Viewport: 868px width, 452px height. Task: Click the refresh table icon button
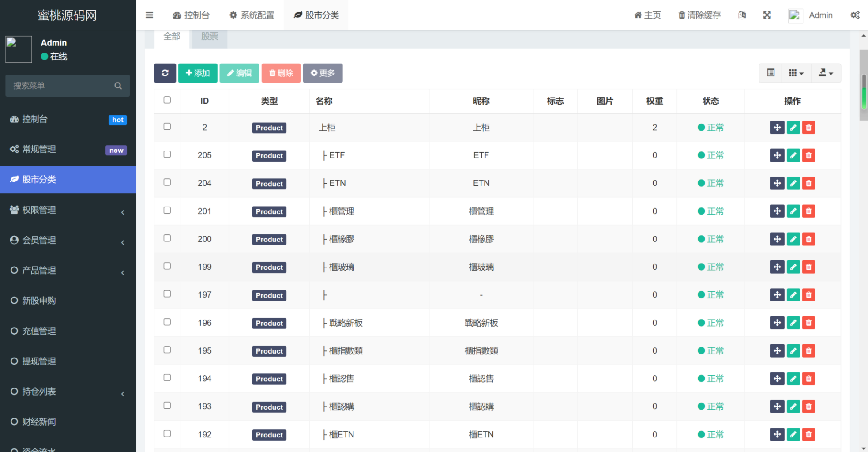pos(165,73)
